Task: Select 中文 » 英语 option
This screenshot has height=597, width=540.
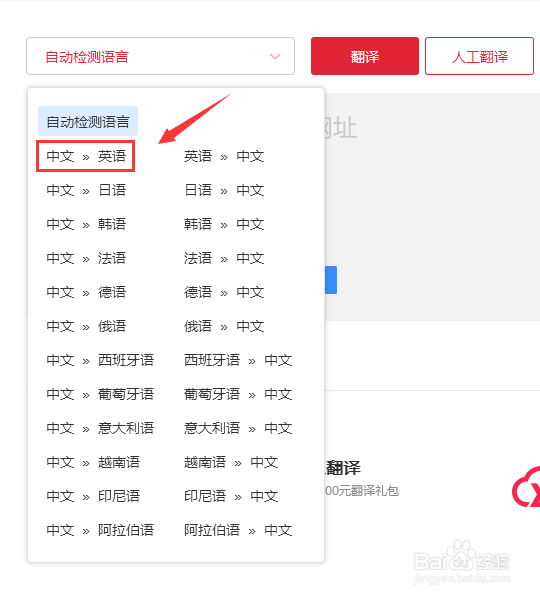Action: (x=86, y=156)
